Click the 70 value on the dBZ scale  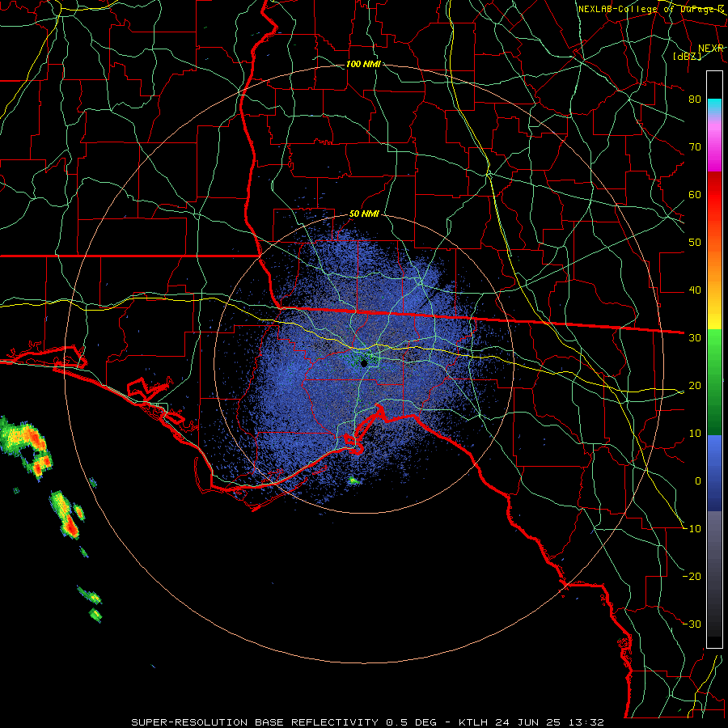[x=695, y=146]
